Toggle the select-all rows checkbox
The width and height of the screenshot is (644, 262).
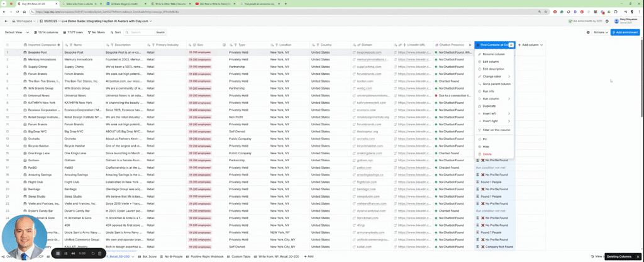pyautogui.click(x=8, y=45)
